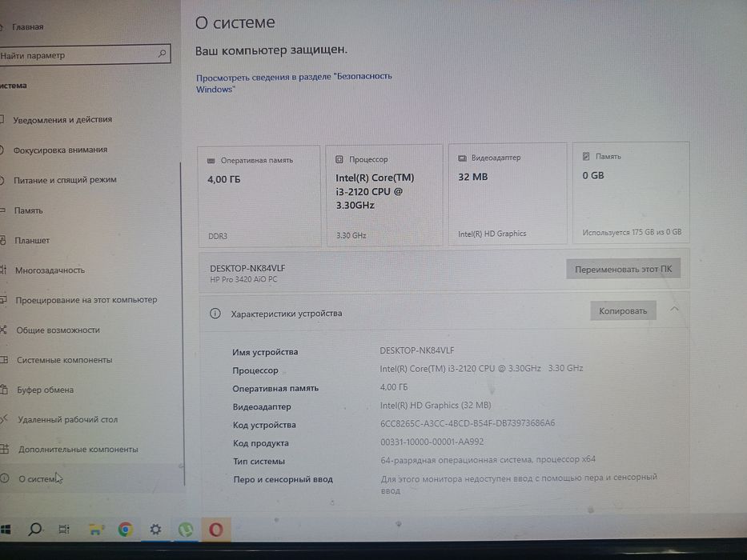Click the sidebar vertical scrollbar

pyautogui.click(x=182, y=324)
